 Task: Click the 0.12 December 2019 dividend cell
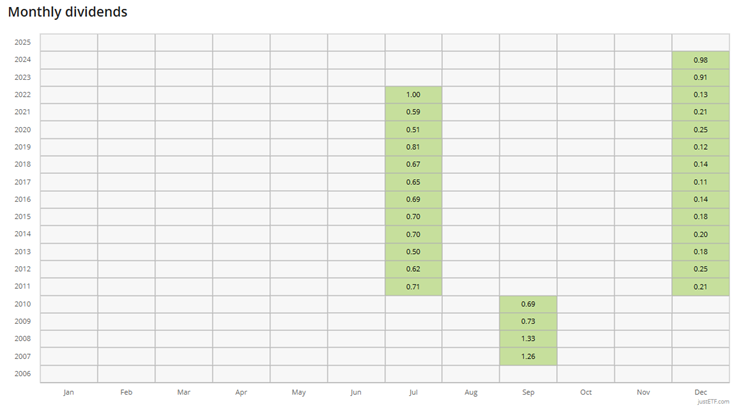pyautogui.click(x=700, y=147)
